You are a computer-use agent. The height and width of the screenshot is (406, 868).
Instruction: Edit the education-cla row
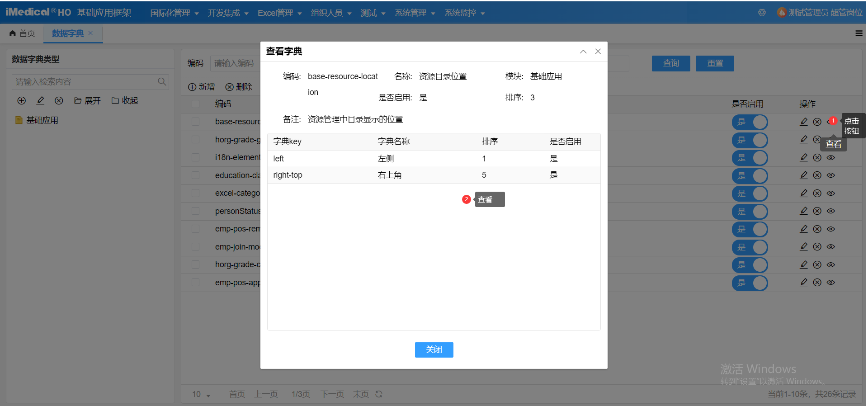click(804, 175)
